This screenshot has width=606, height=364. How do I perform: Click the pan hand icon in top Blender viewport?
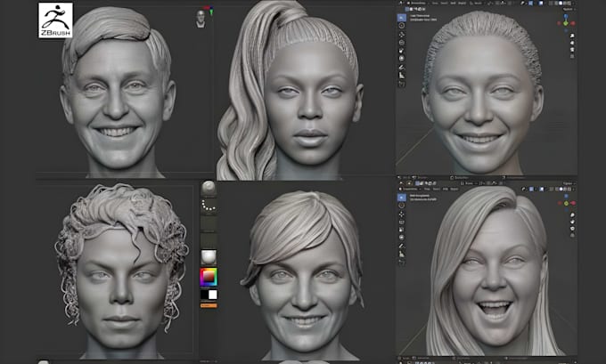572,43
